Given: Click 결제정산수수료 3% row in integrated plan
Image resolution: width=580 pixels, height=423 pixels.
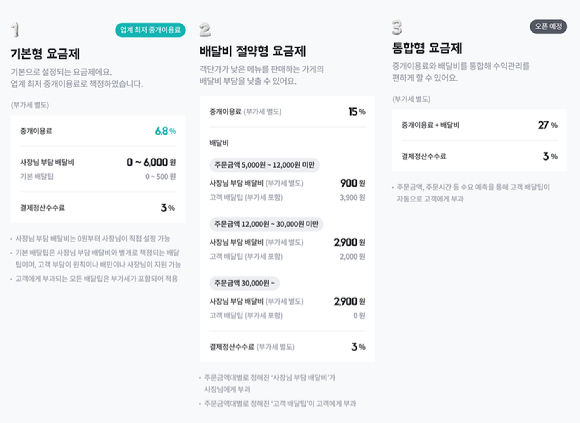Looking at the screenshot, I should 479,156.
